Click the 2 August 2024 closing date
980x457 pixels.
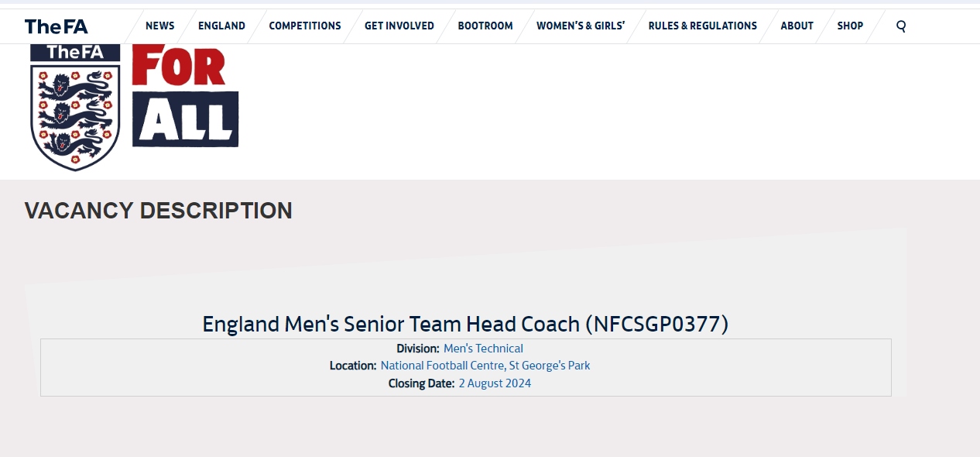(x=495, y=383)
